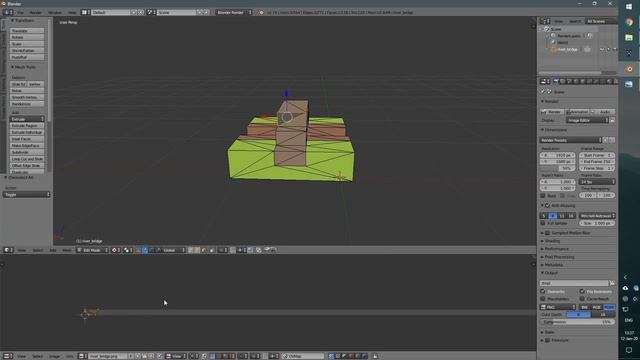
Task: Open the Blender Render engine dropdown
Action: pos(234,13)
